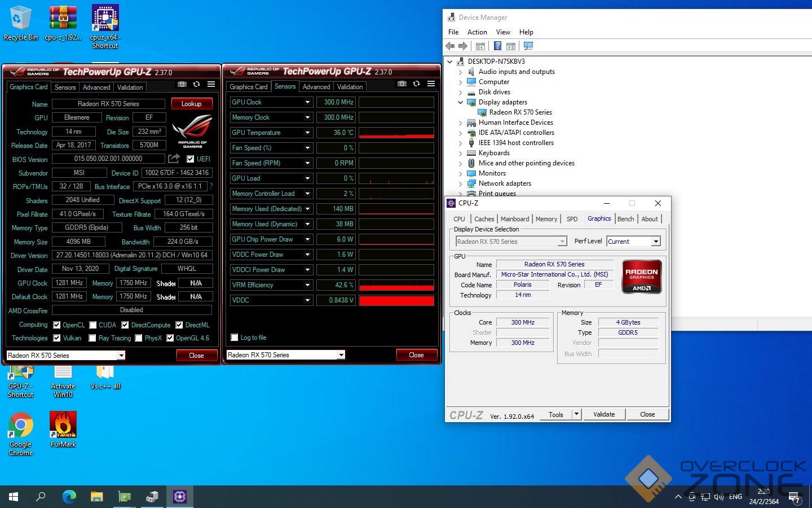Enable the Log to file checkbox
The height and width of the screenshot is (508, 812).
(x=235, y=338)
